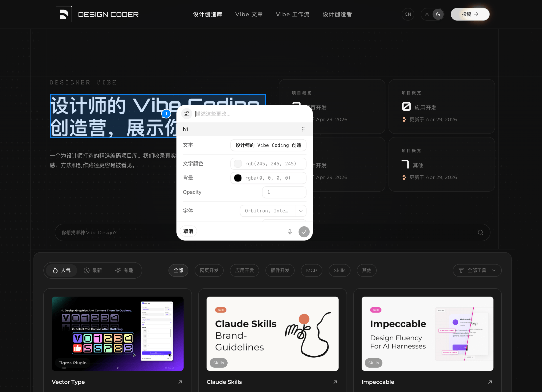Screen dimensions: 542x392
Task: Filter by Skills category chip
Action: pyautogui.click(x=340, y=270)
